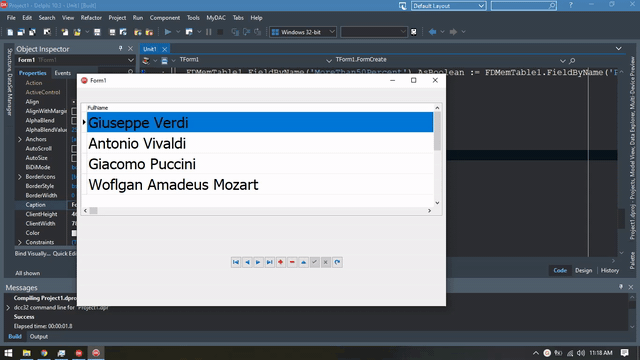Delete record using the red minus button
640x360 pixels.
point(292,262)
